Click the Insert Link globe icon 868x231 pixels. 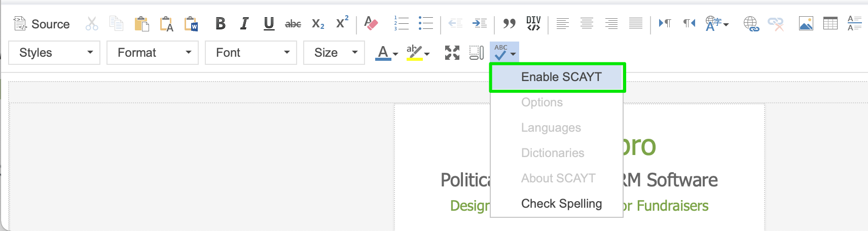click(751, 24)
